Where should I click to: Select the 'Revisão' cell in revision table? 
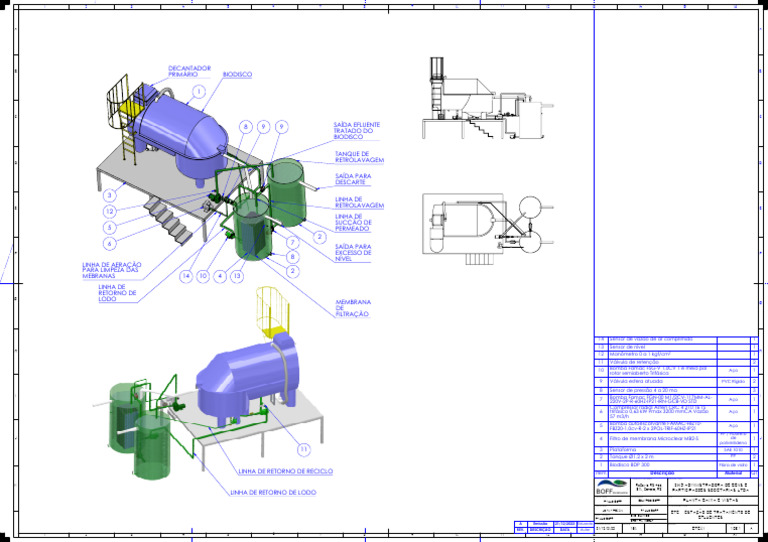(x=540, y=523)
